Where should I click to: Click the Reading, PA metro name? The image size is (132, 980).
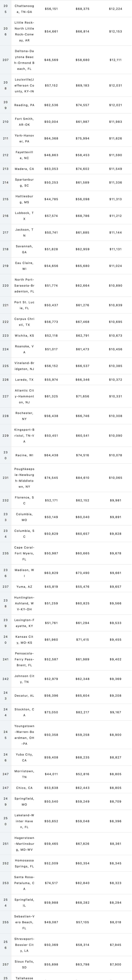[x=24, y=105]
